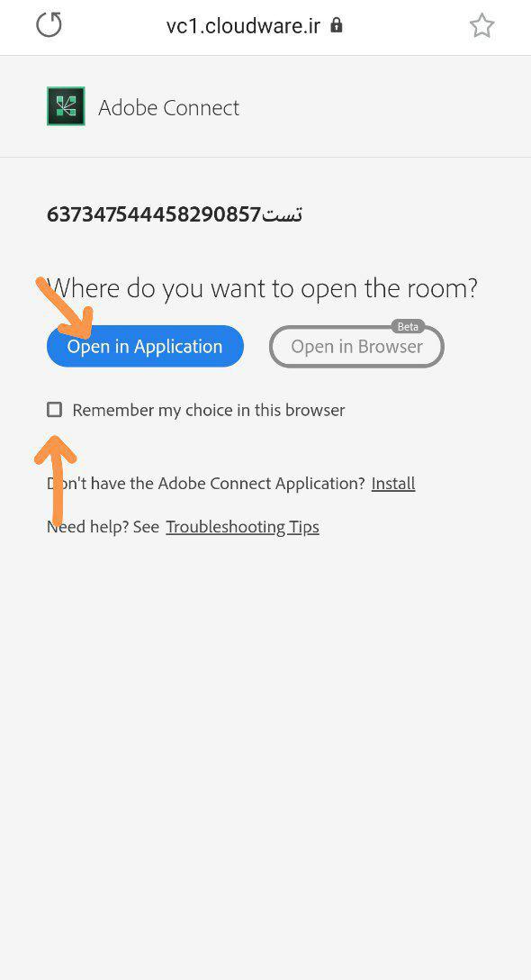Click the Adobe Connect logo icon
This screenshot has width=531, height=980.
click(x=66, y=106)
